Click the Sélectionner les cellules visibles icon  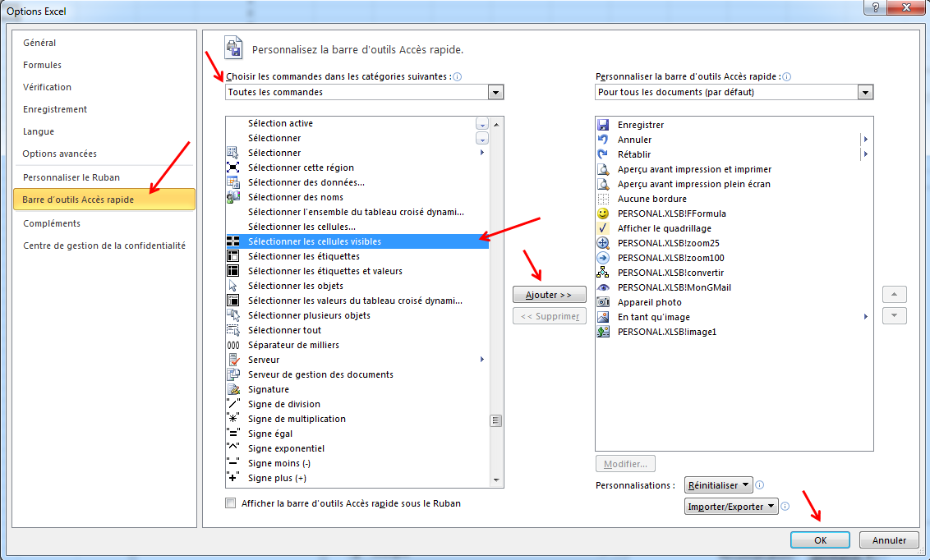[233, 241]
